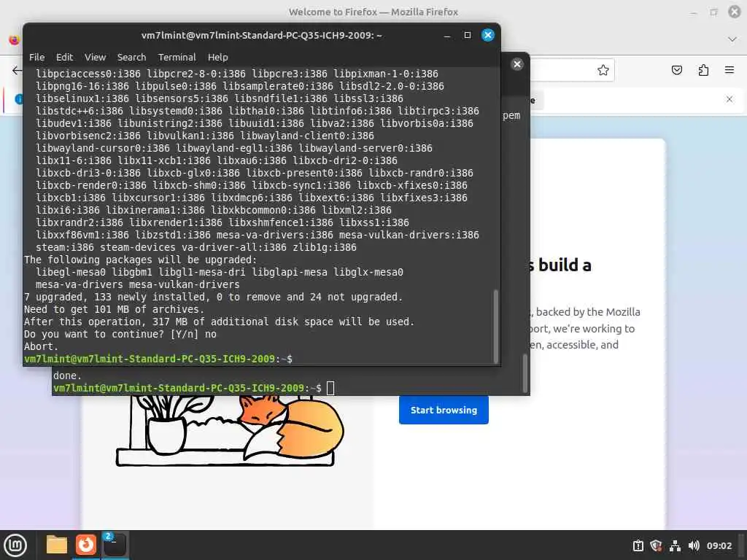Click Start browsing button in Firefox

coord(444,410)
